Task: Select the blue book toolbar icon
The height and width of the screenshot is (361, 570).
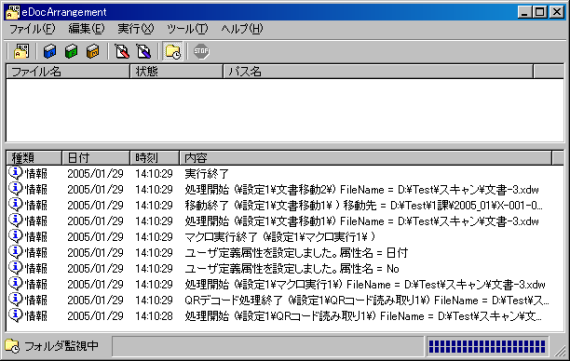Action: click(x=50, y=51)
